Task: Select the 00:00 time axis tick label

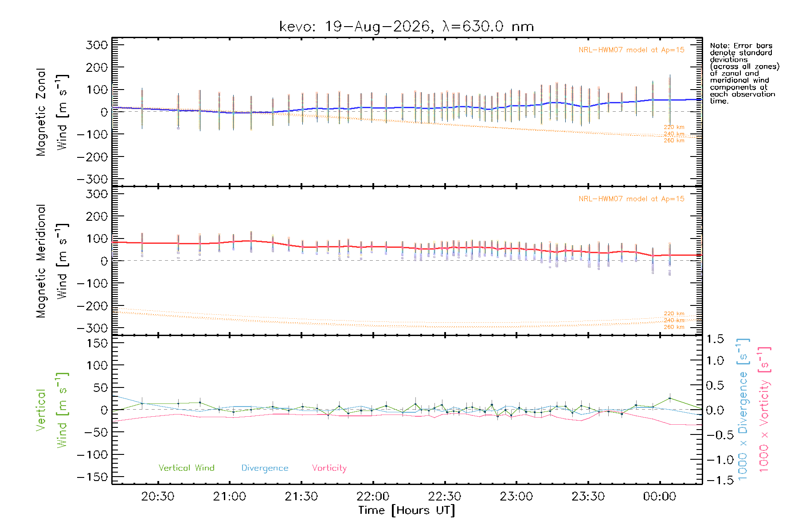Action: tap(660, 496)
